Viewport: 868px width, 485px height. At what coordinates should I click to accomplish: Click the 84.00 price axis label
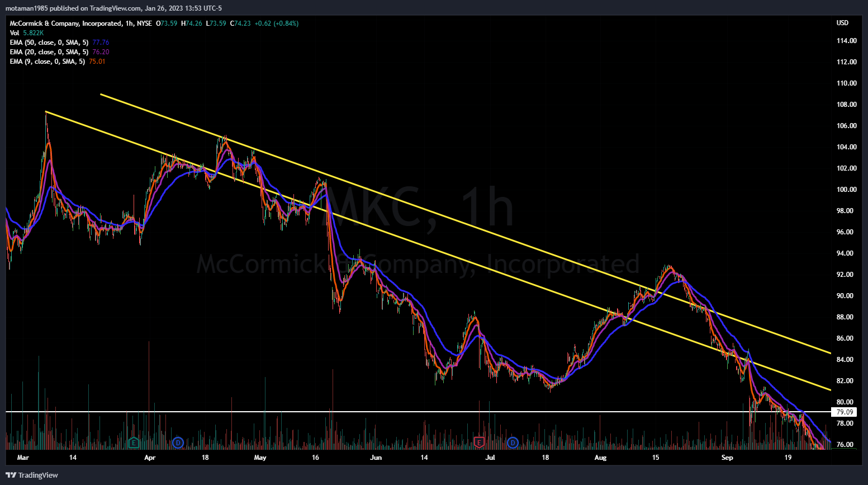click(845, 360)
